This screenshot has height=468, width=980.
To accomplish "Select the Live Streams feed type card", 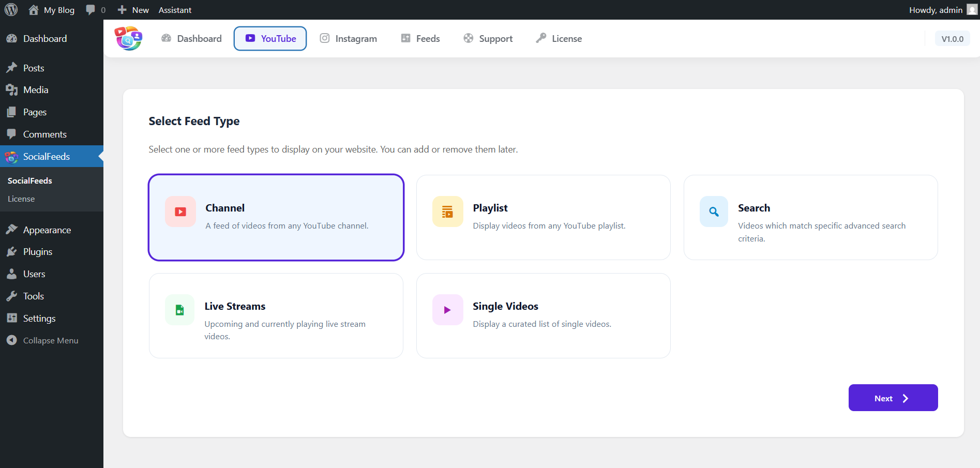I will pyautogui.click(x=276, y=315).
